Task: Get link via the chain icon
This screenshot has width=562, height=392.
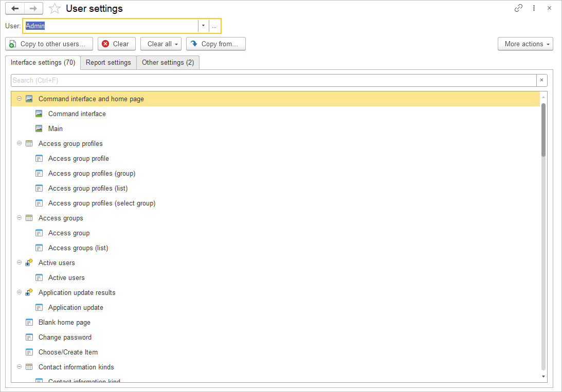Action: point(518,8)
